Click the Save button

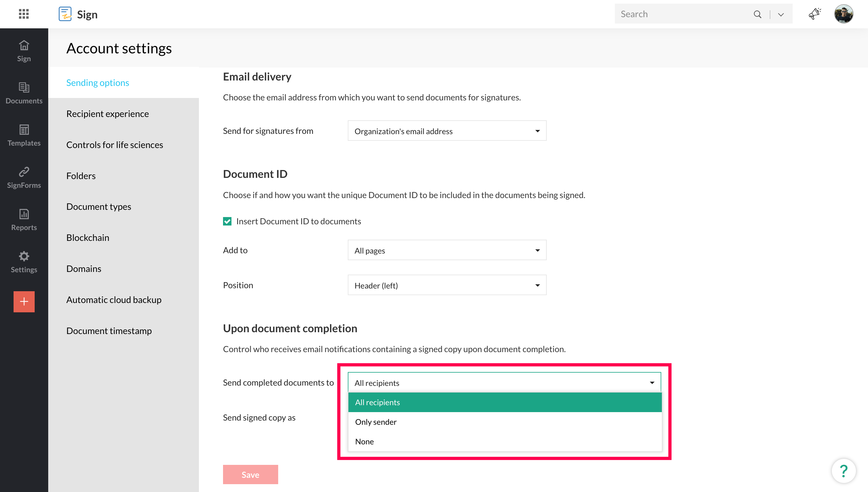250,475
